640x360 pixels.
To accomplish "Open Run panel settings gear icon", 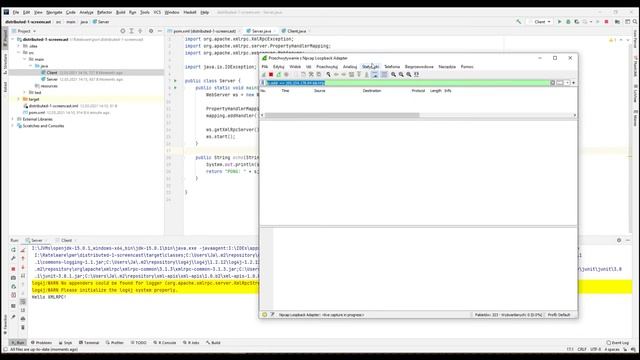I will 619,240.
